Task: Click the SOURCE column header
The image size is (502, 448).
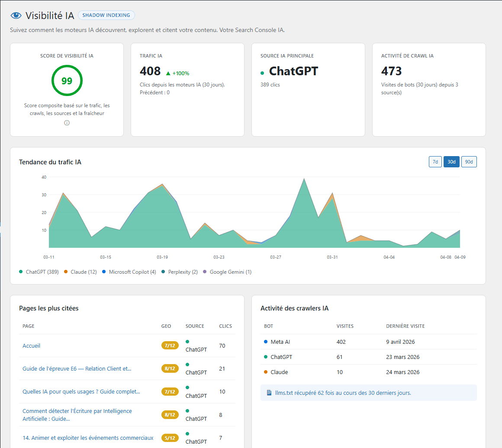Action: [195, 326]
